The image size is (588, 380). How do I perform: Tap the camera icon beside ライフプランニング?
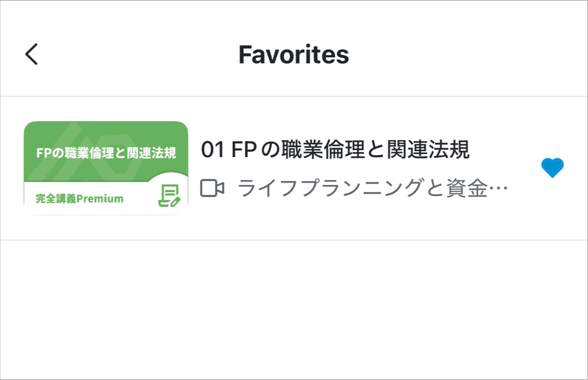tap(212, 188)
